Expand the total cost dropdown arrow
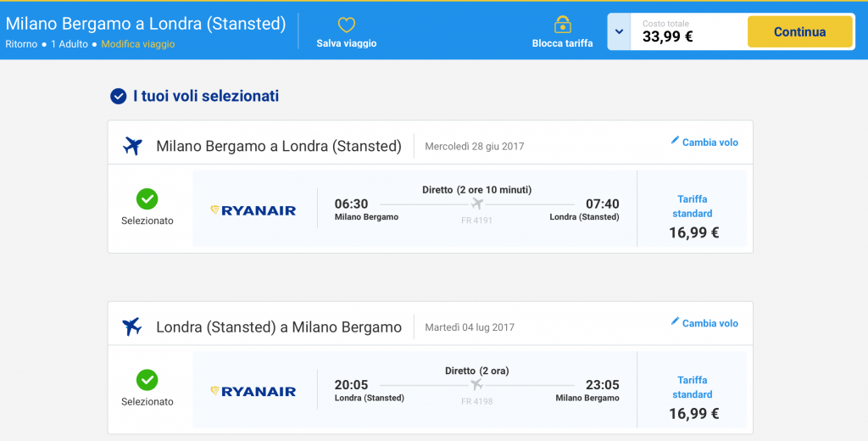This screenshot has height=441, width=868. (x=619, y=32)
